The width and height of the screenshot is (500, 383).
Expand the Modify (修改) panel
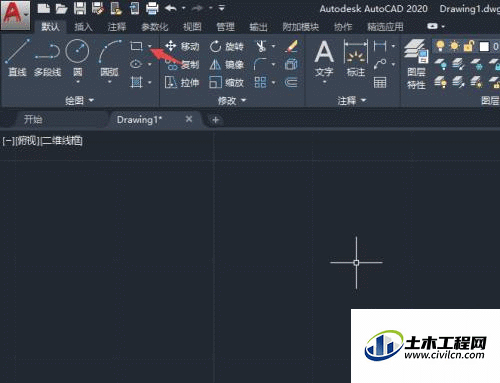(232, 100)
